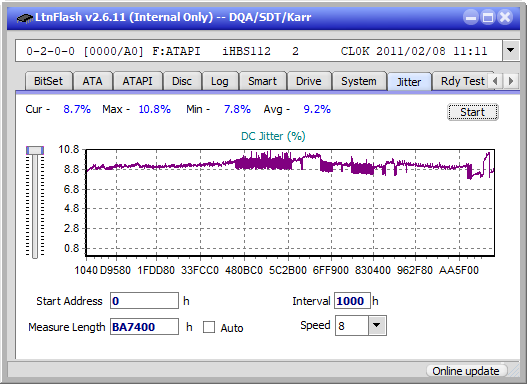Click the Cur value 8.7%

pyautogui.click(x=77, y=109)
